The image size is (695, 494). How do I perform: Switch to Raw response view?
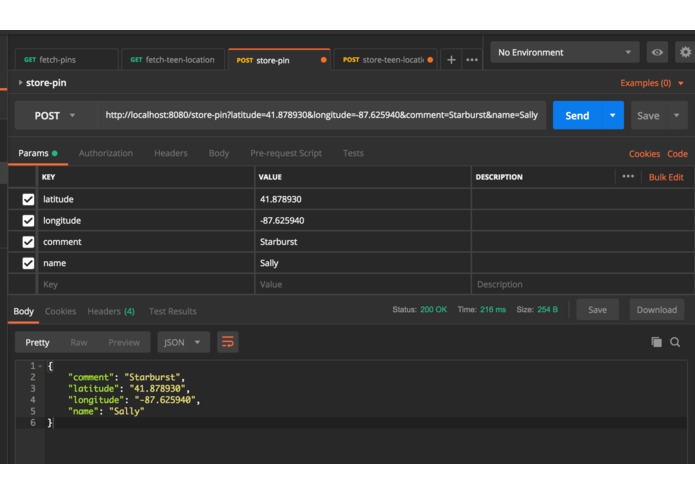point(78,342)
